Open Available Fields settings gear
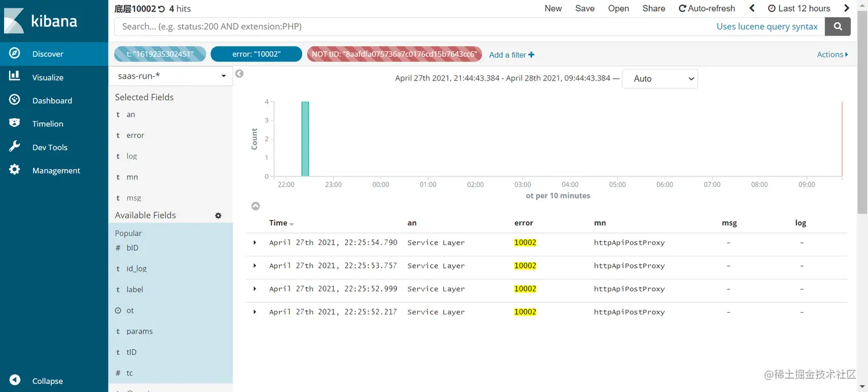The image size is (868, 392). tap(218, 216)
